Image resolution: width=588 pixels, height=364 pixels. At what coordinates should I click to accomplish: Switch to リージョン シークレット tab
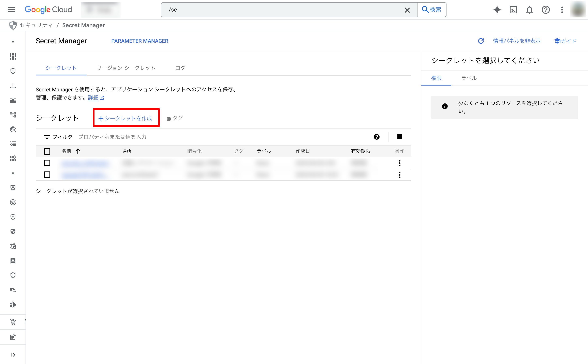pyautogui.click(x=126, y=68)
